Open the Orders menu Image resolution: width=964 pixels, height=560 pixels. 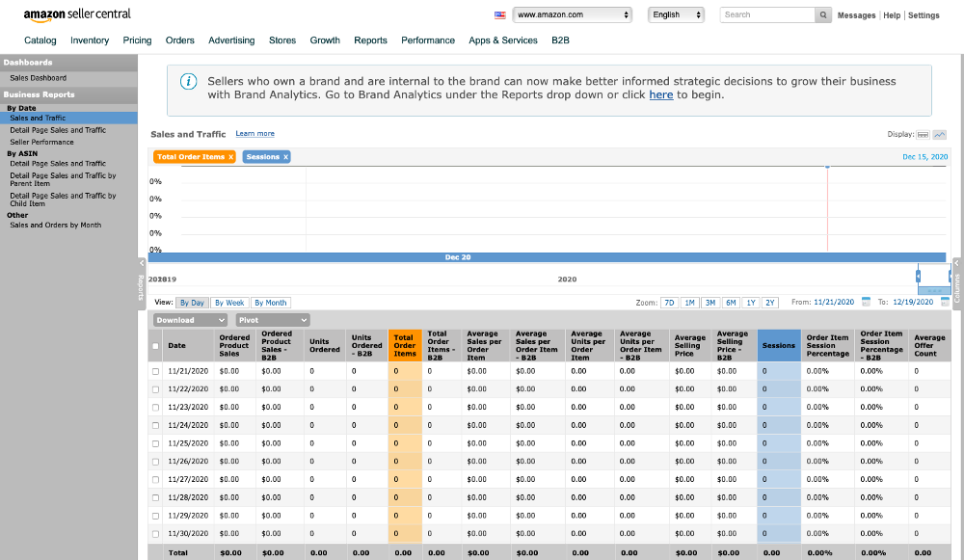[179, 40]
